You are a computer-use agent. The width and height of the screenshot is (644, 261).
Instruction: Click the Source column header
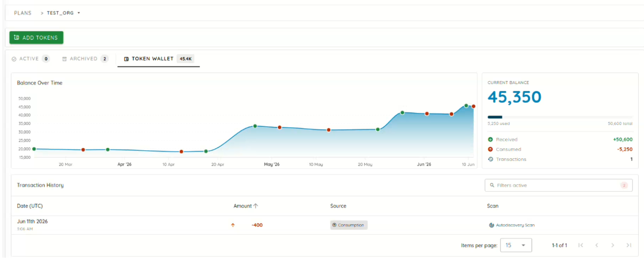[338, 206]
